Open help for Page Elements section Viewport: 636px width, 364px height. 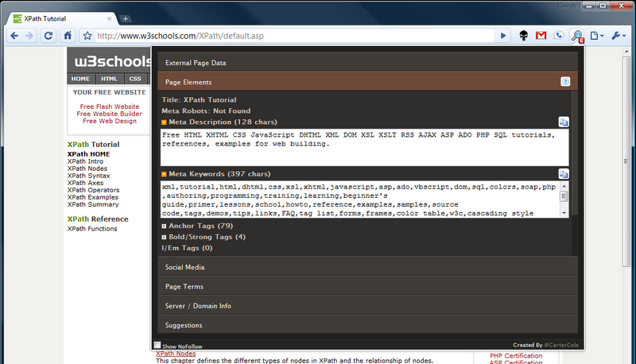pos(565,82)
